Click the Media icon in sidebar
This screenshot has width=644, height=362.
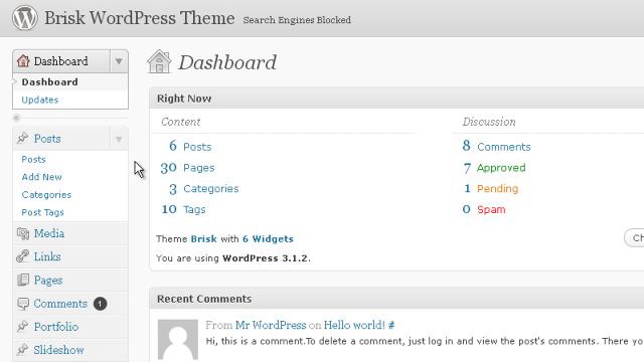point(23,233)
